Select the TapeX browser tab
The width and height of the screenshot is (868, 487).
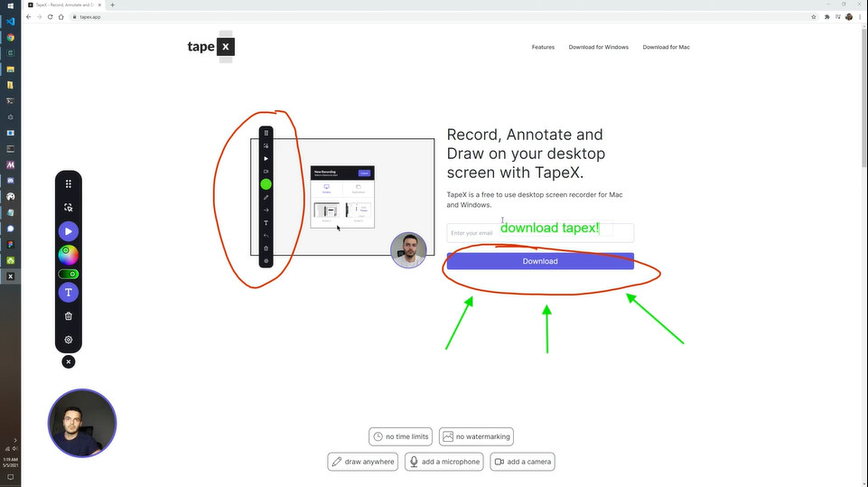pyautogui.click(x=64, y=5)
